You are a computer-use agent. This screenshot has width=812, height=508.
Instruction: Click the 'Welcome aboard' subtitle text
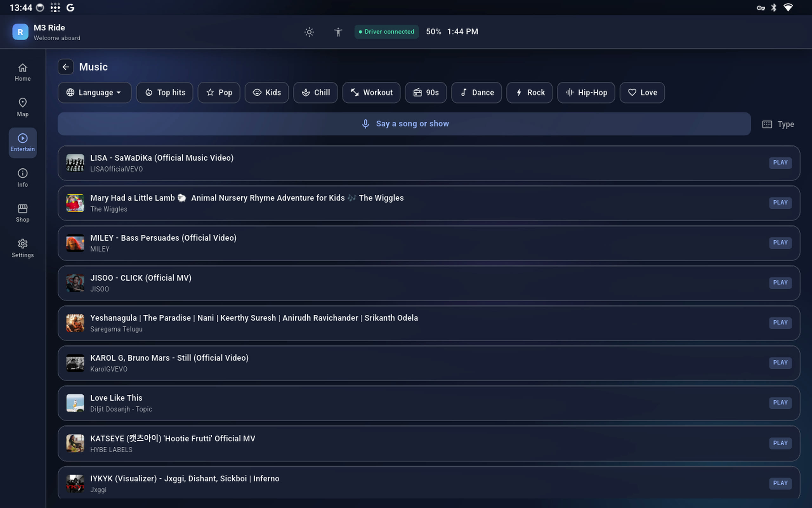(57, 38)
